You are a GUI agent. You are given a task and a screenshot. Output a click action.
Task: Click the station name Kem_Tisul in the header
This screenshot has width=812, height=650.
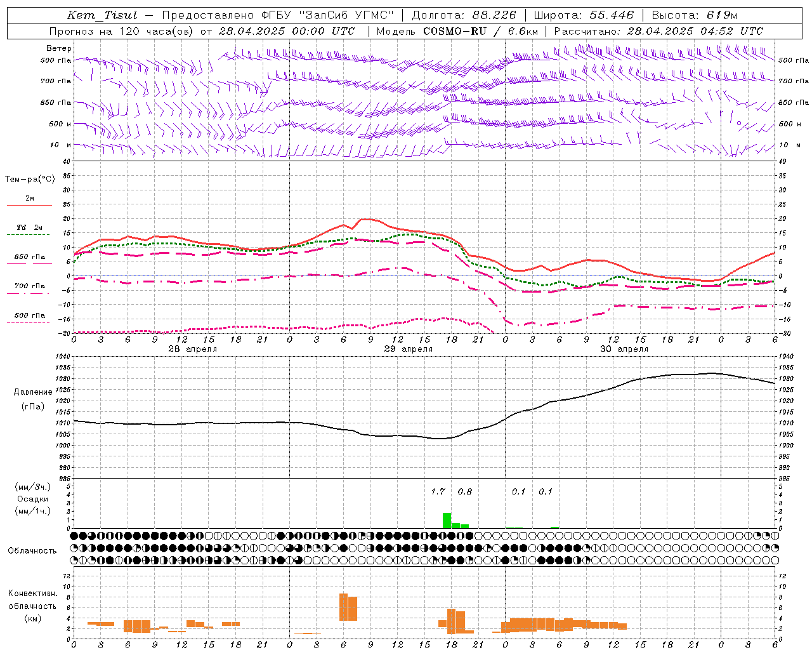(102, 15)
